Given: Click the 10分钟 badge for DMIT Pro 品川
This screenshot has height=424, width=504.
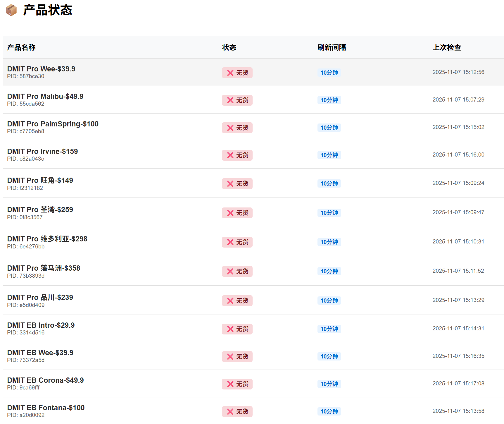Looking at the screenshot, I should click(329, 301).
